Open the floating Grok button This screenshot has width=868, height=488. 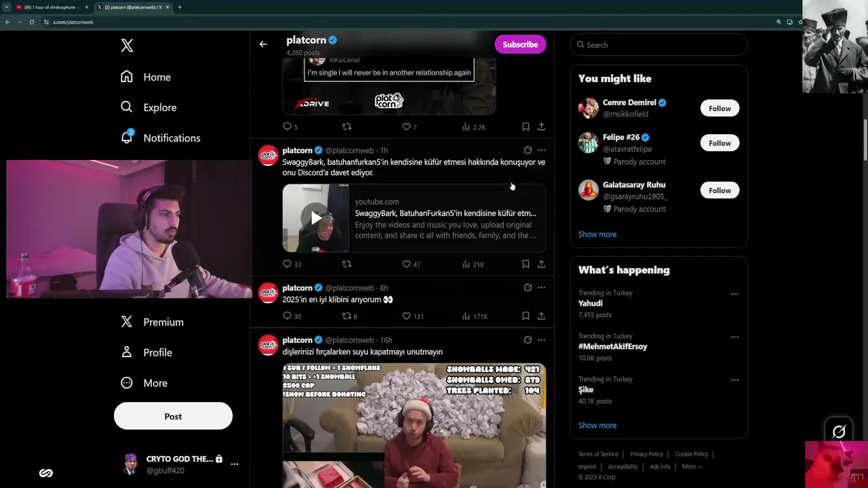click(839, 431)
